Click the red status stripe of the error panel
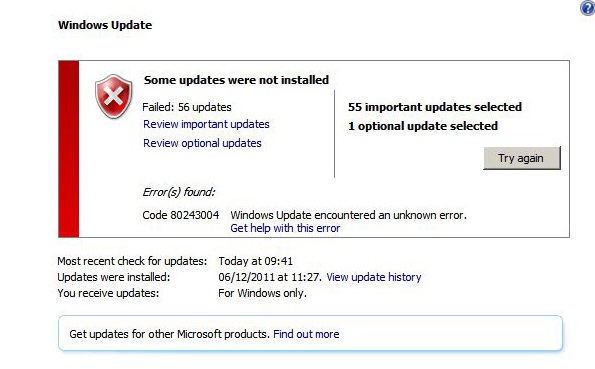The width and height of the screenshot is (595, 369). (x=69, y=149)
